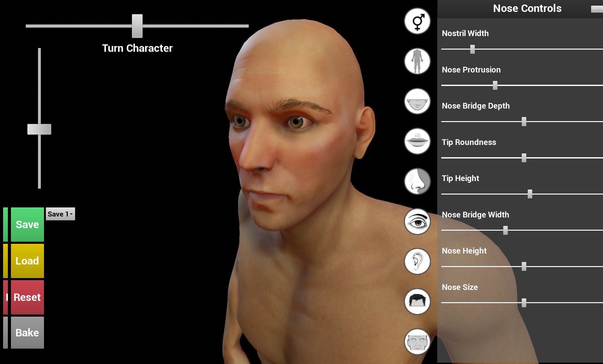Open the gender selection icon
This screenshot has height=364, width=603.
[417, 21]
